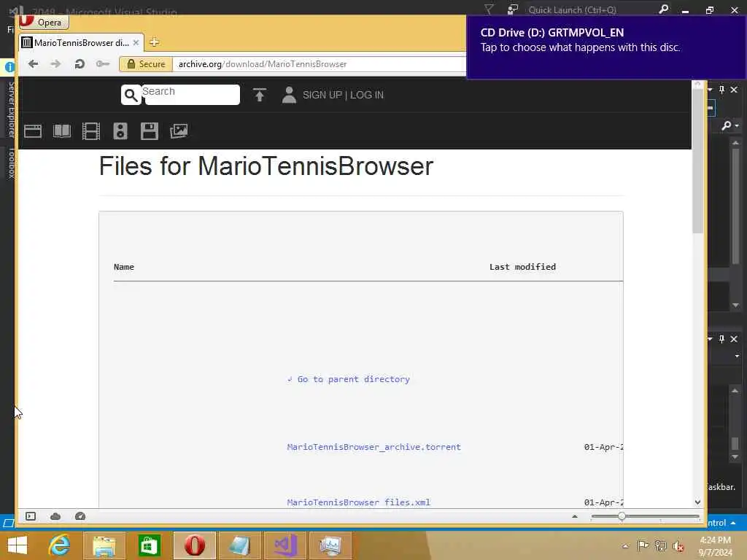Pin the upper Visual Studio panel
The height and width of the screenshot is (560, 747).
pos(721,90)
